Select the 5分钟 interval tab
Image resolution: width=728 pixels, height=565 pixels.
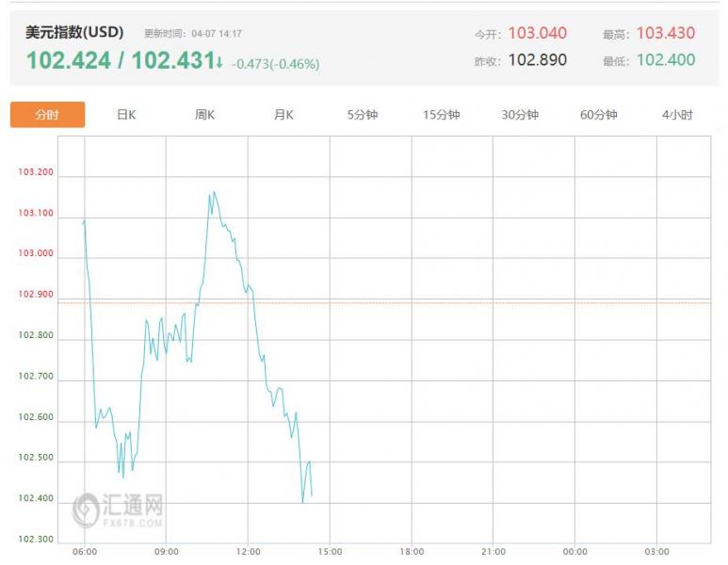pos(362,115)
